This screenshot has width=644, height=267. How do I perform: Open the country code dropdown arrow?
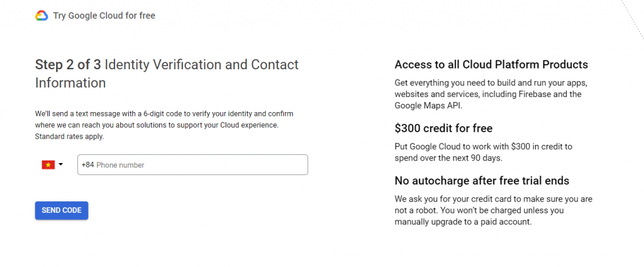61,165
